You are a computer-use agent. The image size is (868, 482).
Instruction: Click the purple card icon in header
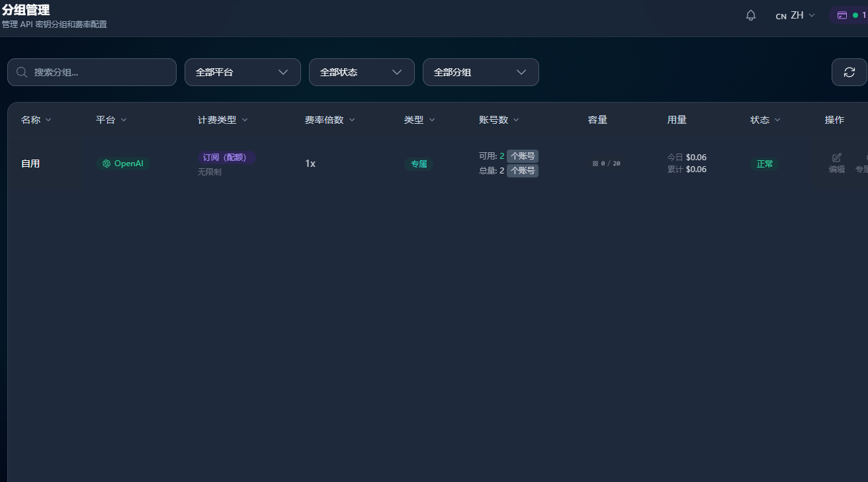[842, 15]
